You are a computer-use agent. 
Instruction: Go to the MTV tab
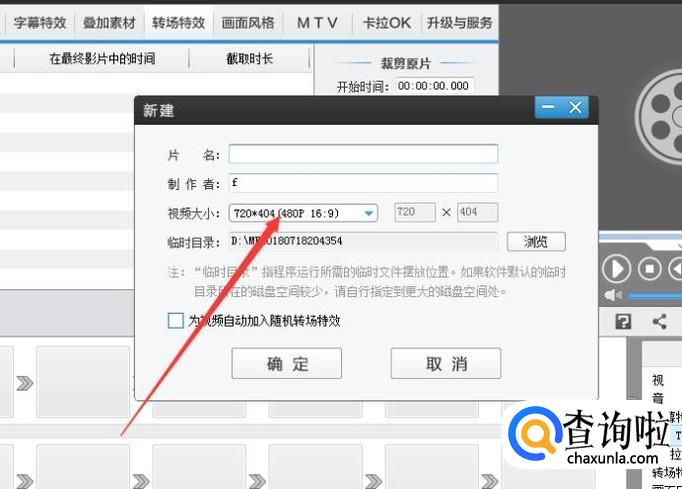(x=318, y=23)
